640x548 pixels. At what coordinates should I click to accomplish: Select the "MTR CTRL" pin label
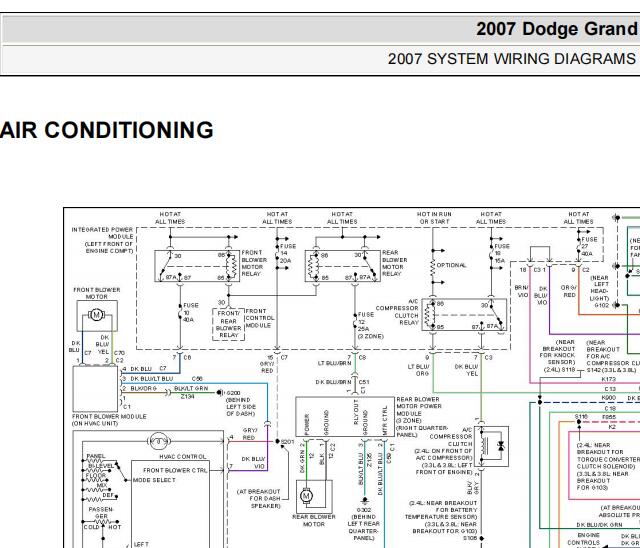(x=384, y=420)
